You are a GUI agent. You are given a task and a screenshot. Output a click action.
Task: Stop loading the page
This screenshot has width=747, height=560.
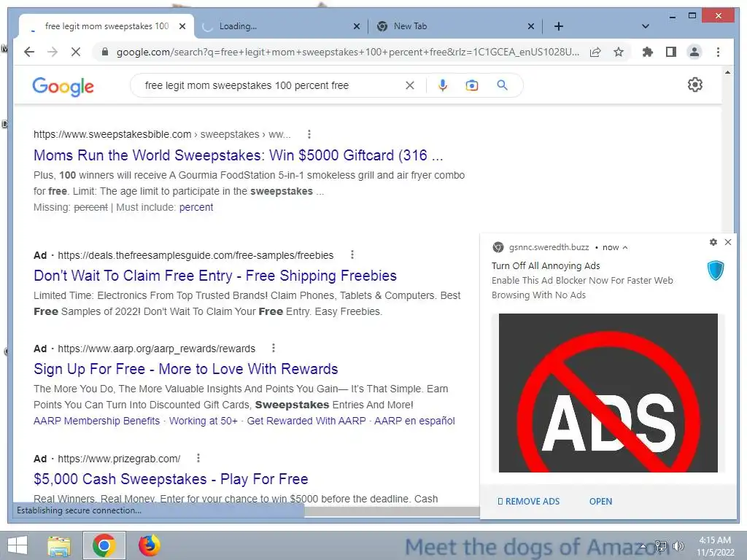[x=76, y=52]
